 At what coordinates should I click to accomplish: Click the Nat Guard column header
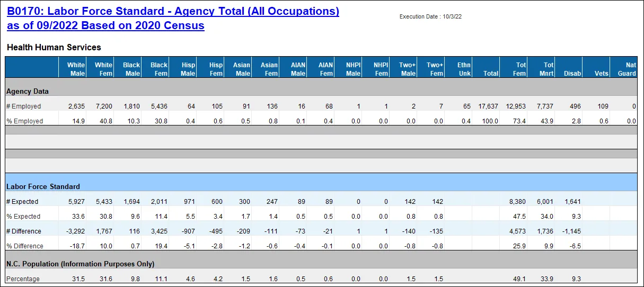tap(627, 69)
